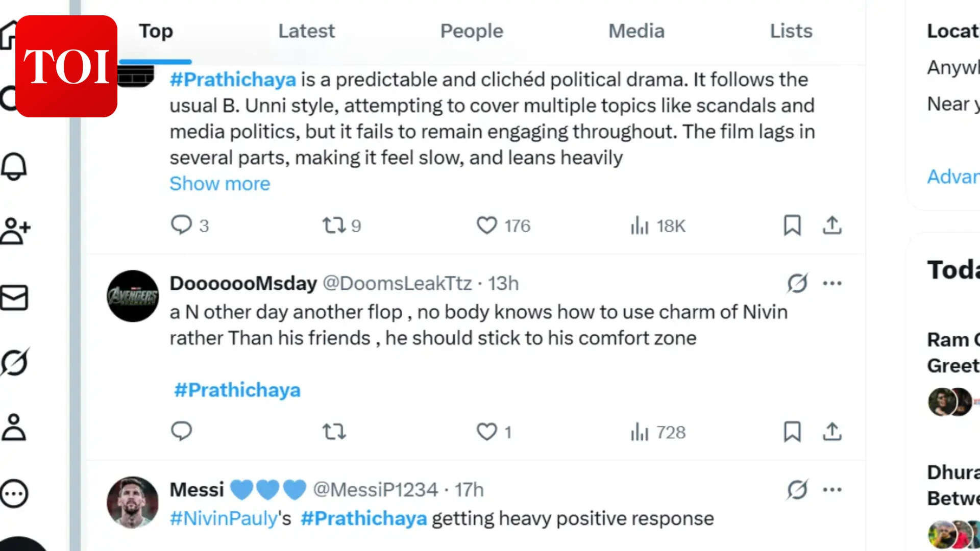Open the More circle icon in sidebar
The height and width of the screenshot is (551, 980).
(x=14, y=493)
